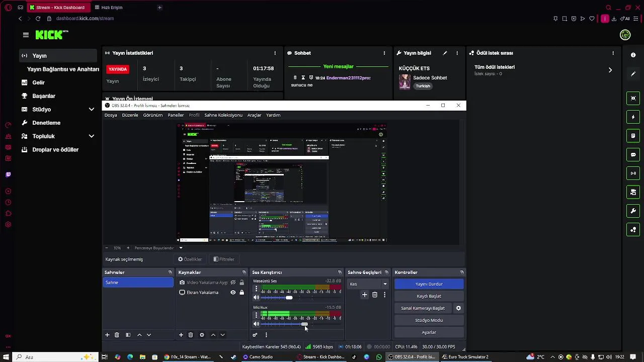The width and height of the screenshot is (644, 362).
Task: Open the Paneller menu in OBS
Action: [x=176, y=115]
